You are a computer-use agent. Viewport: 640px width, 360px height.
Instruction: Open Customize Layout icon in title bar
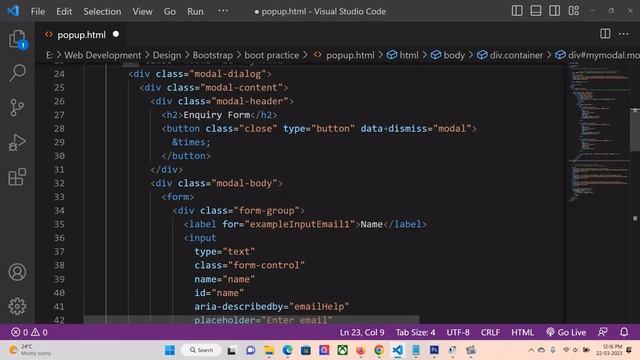pos(573,11)
